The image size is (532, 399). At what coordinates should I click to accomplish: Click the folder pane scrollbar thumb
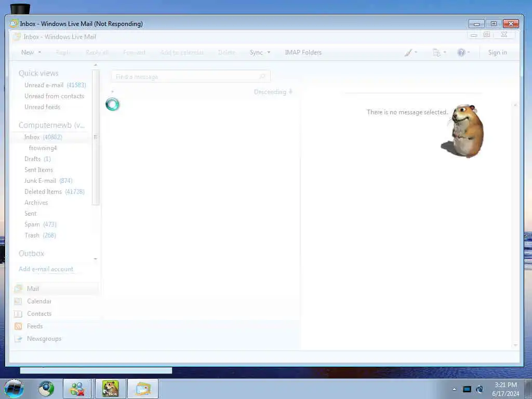point(96,137)
